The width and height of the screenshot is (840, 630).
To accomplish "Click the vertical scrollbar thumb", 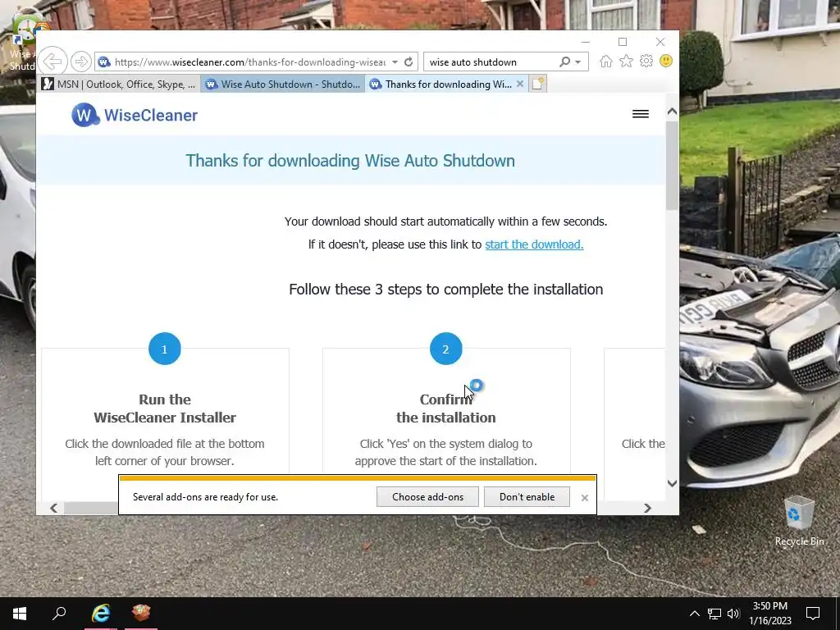I will pos(672,166).
